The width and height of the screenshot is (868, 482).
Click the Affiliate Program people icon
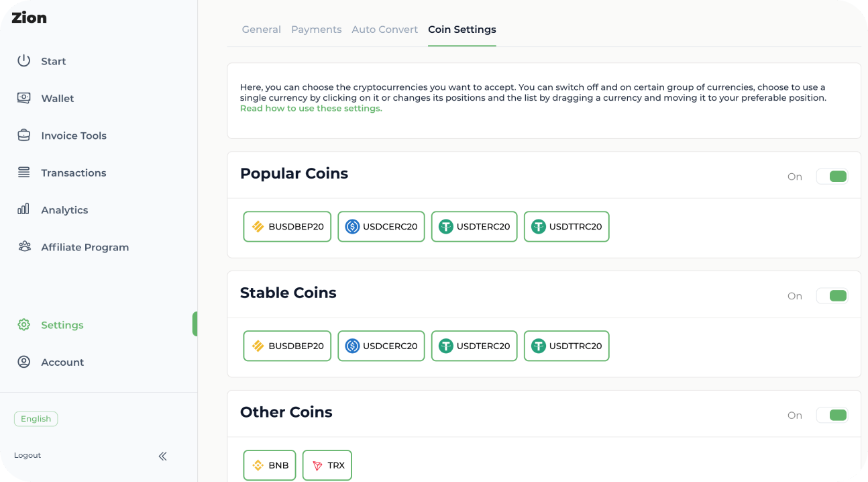coord(24,246)
